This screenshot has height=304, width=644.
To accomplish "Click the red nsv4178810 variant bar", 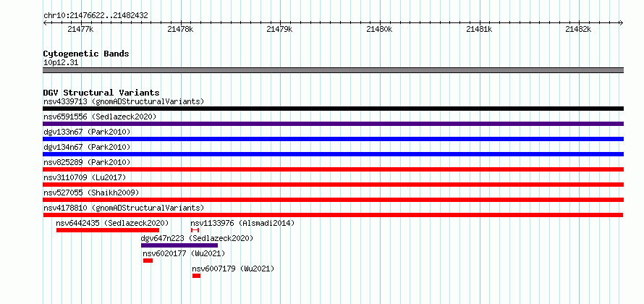I will click(333, 215).
